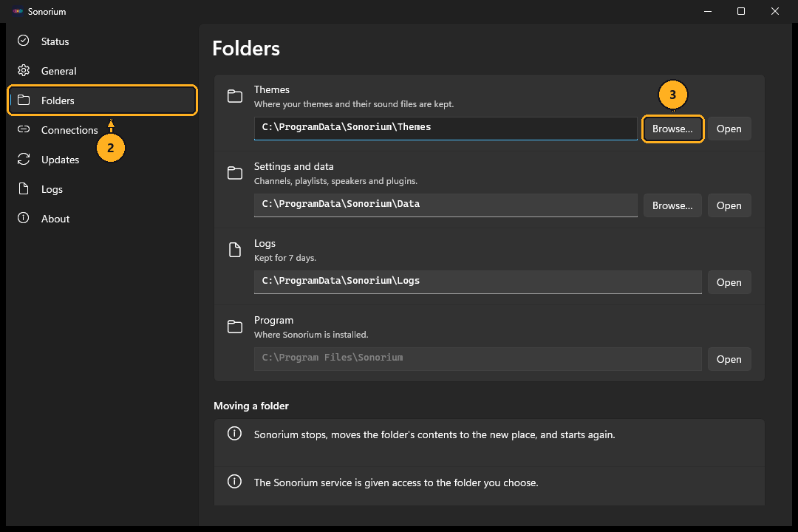Click the 'Settings and data' section title
Viewport: 798px width, 532px height.
293,166
